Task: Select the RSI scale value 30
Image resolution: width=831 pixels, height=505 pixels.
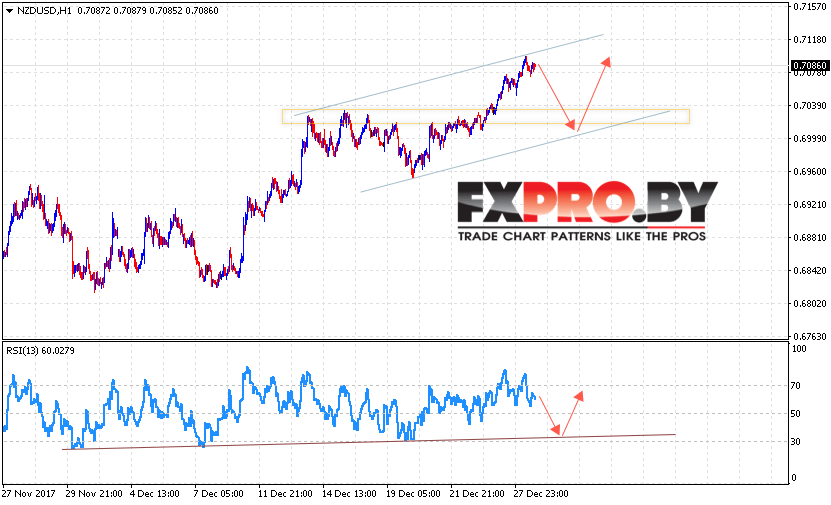Action: 796,441
